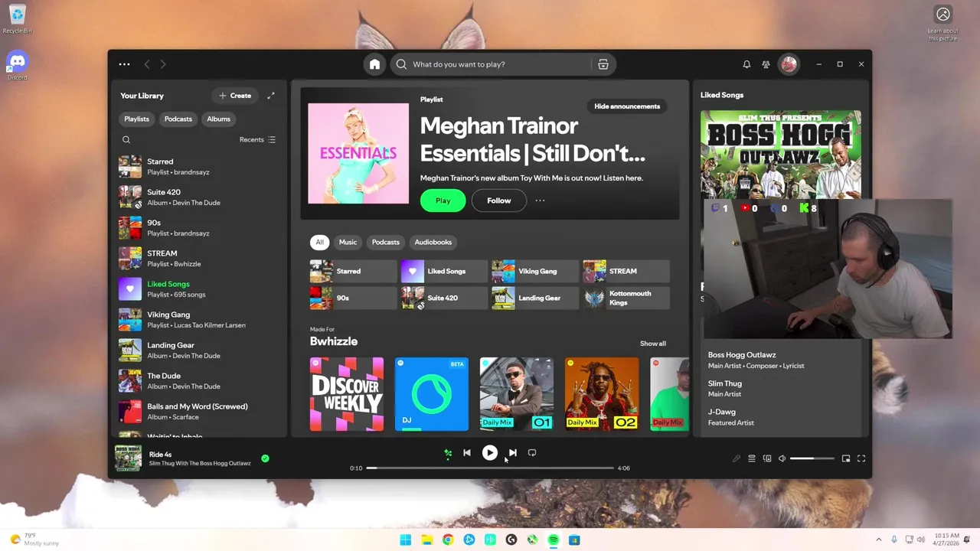Viewport: 980px width, 551px height.
Task: Open the Daily Mix 01 card
Action: (x=517, y=393)
